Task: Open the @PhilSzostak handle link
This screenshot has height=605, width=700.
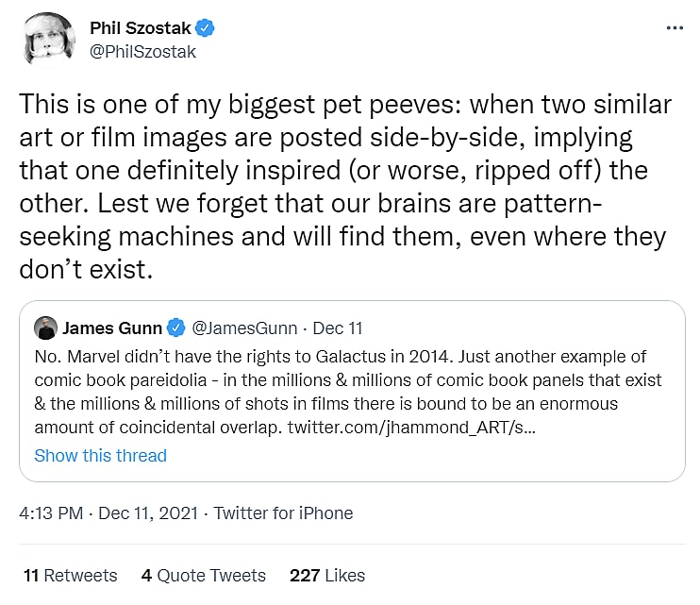Action: (142, 51)
